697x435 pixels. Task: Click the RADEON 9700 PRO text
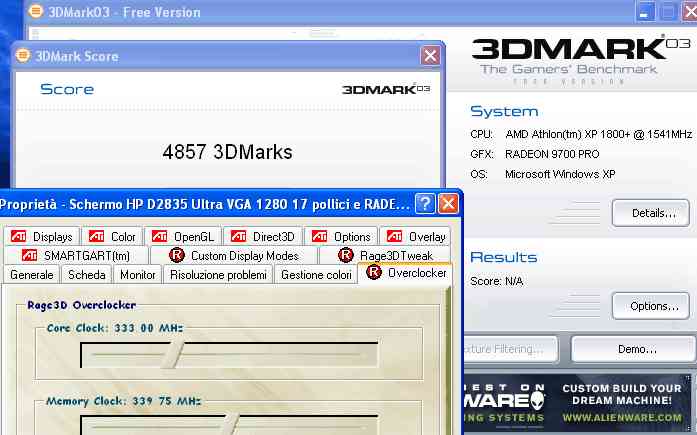click(x=552, y=154)
